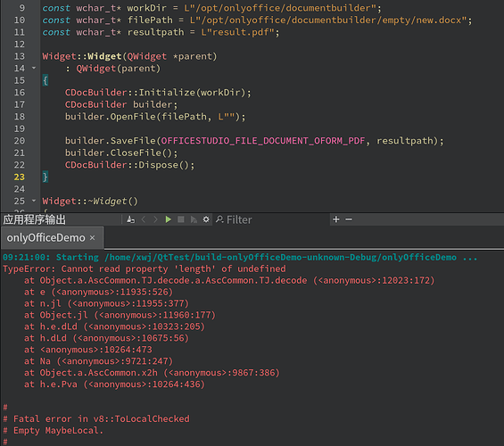This screenshot has height=446, width=504.
Task: Click the TypeError message line in output
Action: tap(145, 269)
